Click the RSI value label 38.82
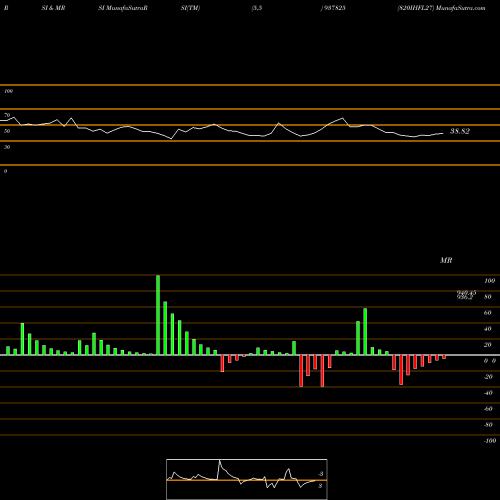The height and width of the screenshot is (500, 500). pos(460,131)
